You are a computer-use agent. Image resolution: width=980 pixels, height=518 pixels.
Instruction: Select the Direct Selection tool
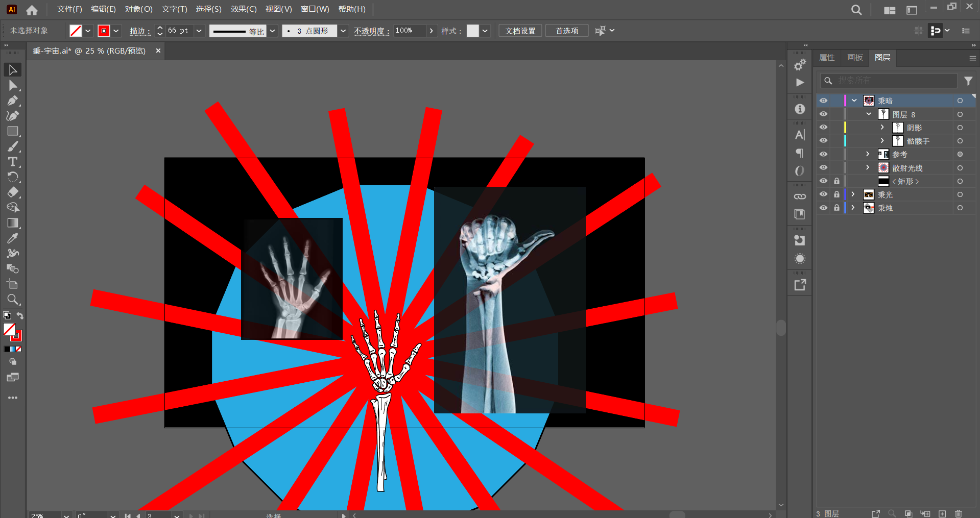tap(13, 85)
